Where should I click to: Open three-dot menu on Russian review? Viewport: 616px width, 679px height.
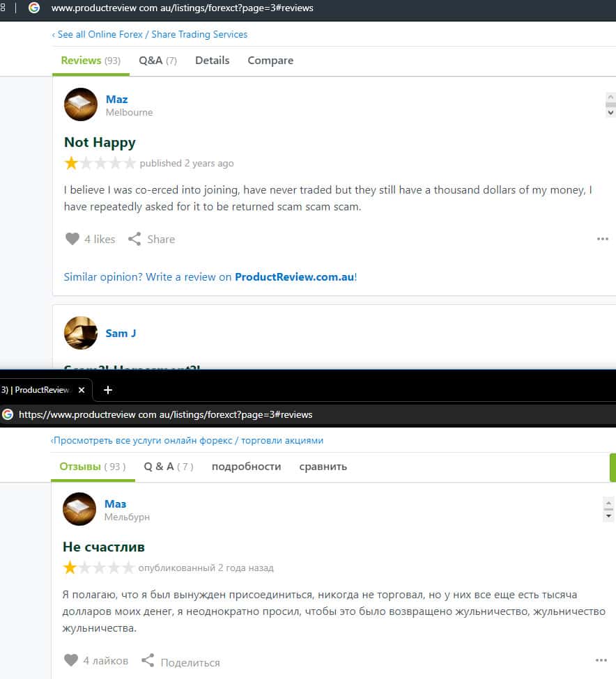(601, 660)
